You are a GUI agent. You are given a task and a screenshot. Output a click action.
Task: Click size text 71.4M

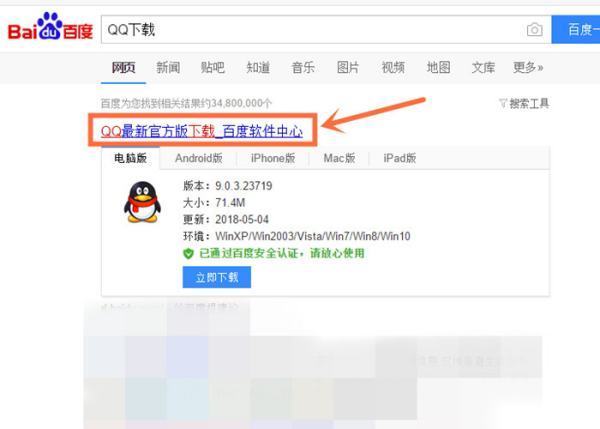[230, 202]
